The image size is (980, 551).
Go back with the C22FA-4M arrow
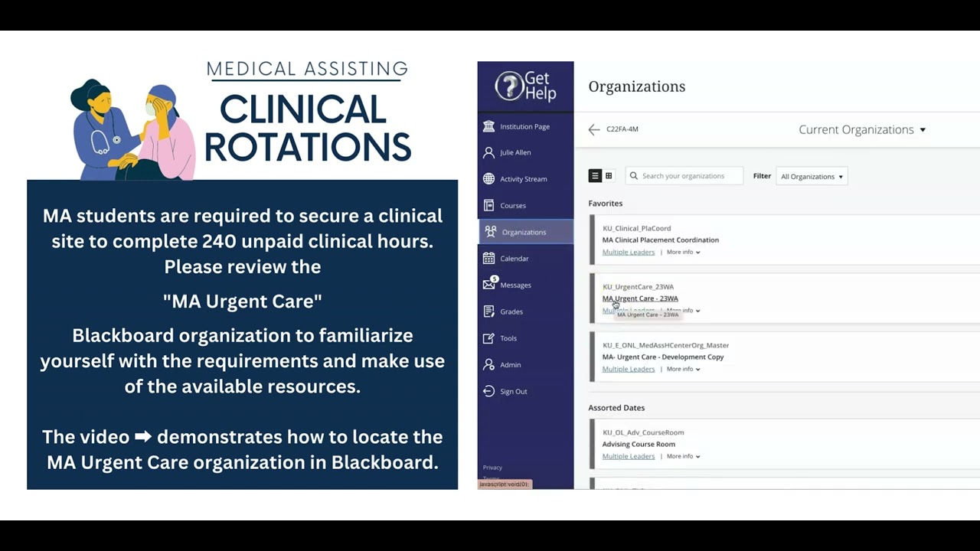coord(594,129)
